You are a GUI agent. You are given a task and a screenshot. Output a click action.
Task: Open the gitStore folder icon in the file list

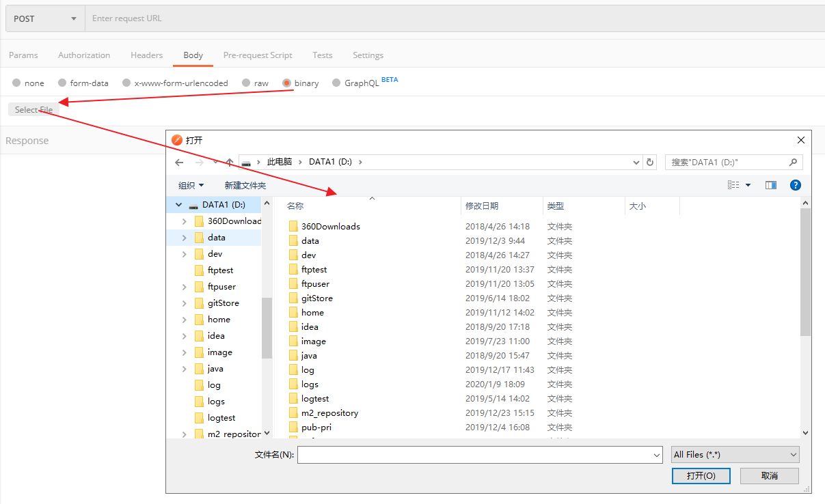pyautogui.click(x=294, y=298)
